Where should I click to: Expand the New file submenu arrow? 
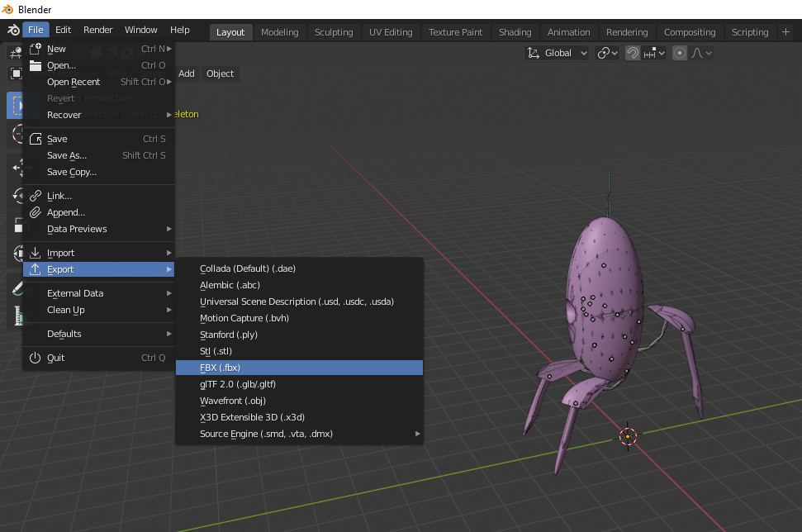point(168,49)
